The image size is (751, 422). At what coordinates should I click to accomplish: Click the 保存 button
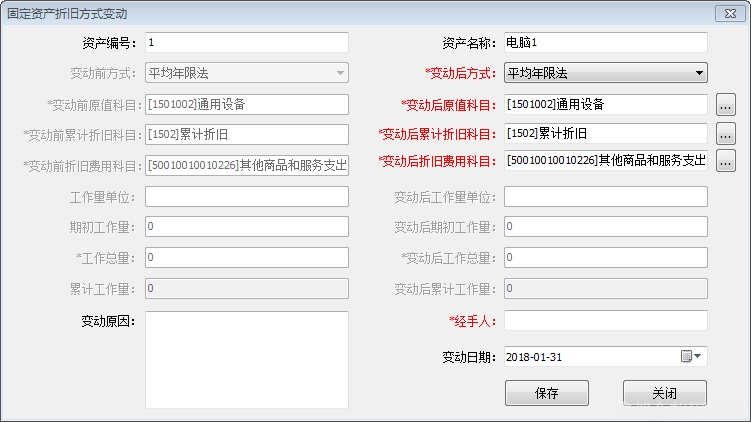coord(546,393)
